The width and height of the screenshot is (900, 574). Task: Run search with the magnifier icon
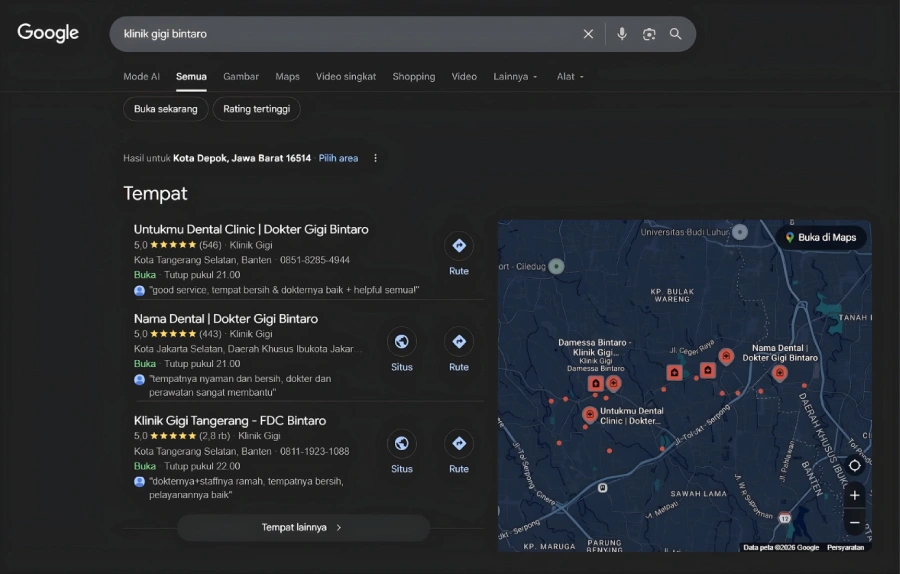[x=676, y=34]
